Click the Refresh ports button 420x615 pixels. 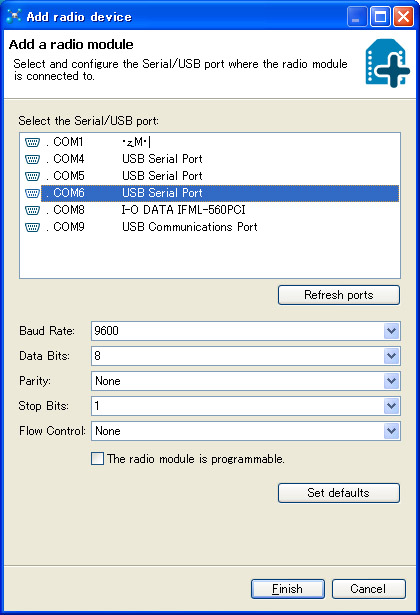pos(339,295)
